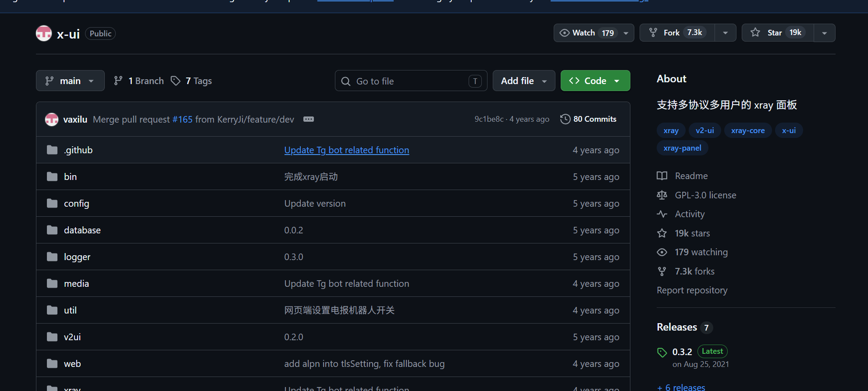This screenshot has height=391, width=868.
Task: Click the commits history clock icon
Action: click(566, 119)
